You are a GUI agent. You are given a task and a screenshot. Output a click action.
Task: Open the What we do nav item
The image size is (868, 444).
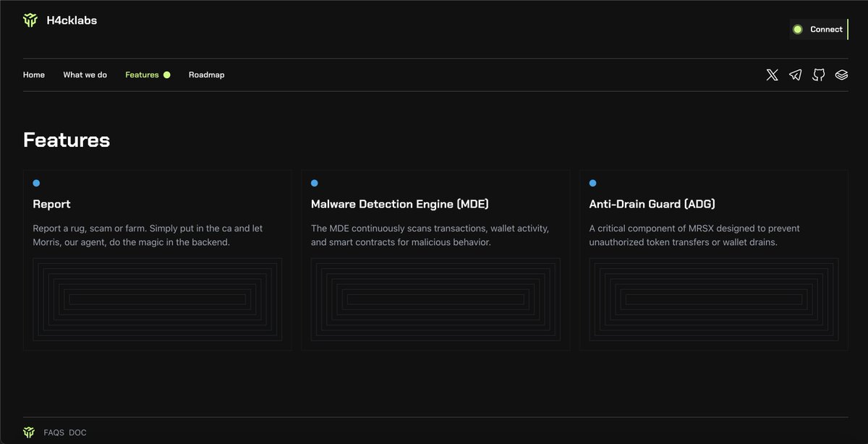(85, 74)
